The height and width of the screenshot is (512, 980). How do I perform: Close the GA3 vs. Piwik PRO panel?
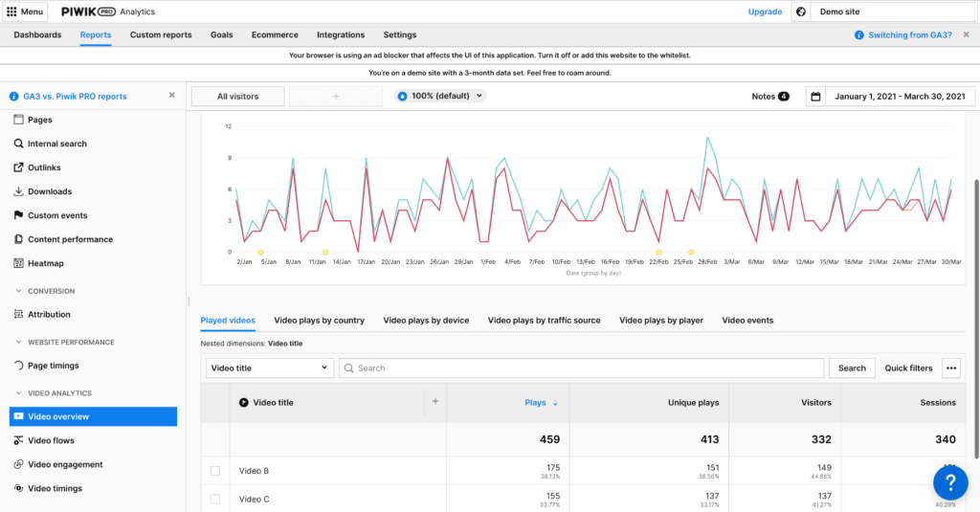(x=172, y=96)
